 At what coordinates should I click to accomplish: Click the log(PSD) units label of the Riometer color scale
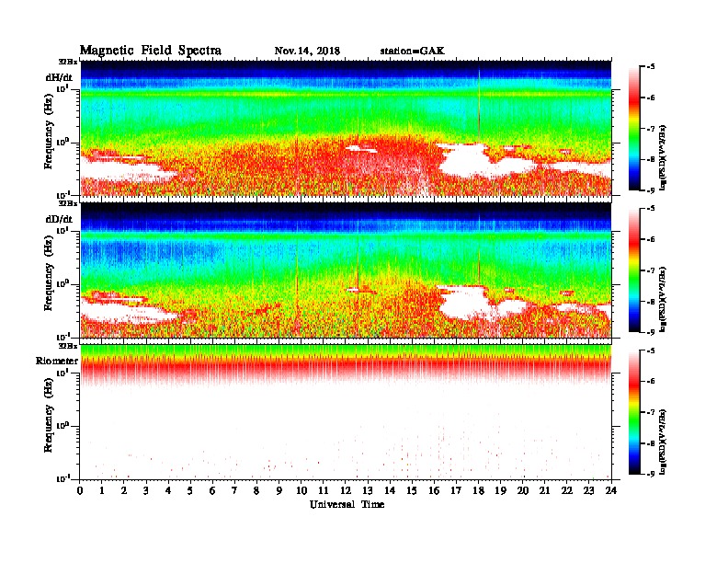pyautogui.click(x=663, y=442)
